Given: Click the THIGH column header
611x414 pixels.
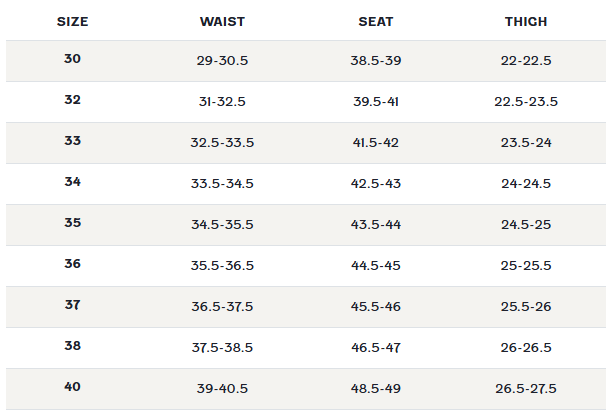Looking at the screenshot, I should pos(526,21).
